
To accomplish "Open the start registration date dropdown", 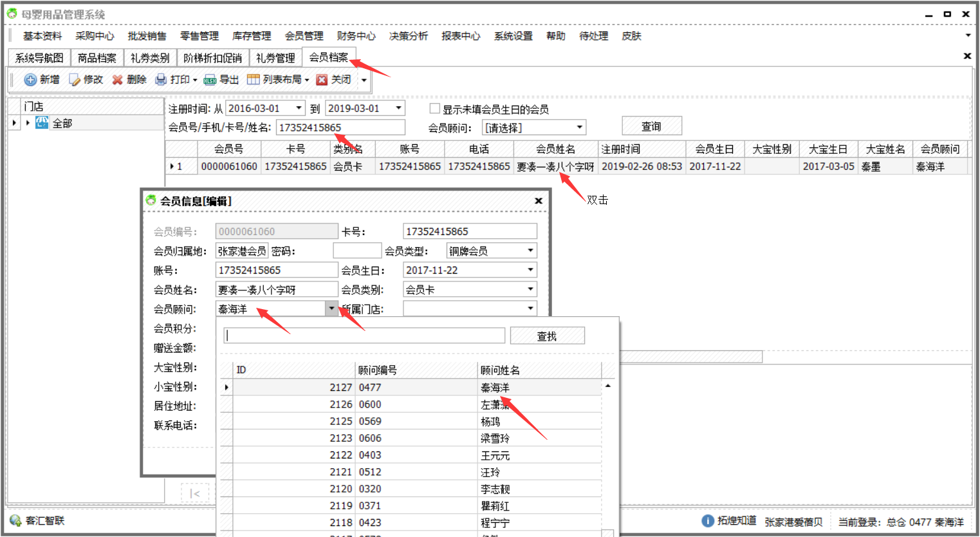I will (299, 108).
